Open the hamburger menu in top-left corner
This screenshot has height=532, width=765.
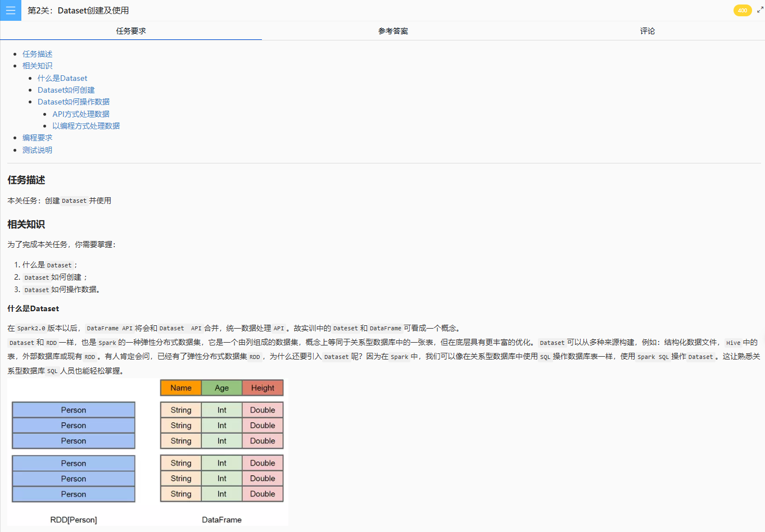[x=10, y=10]
